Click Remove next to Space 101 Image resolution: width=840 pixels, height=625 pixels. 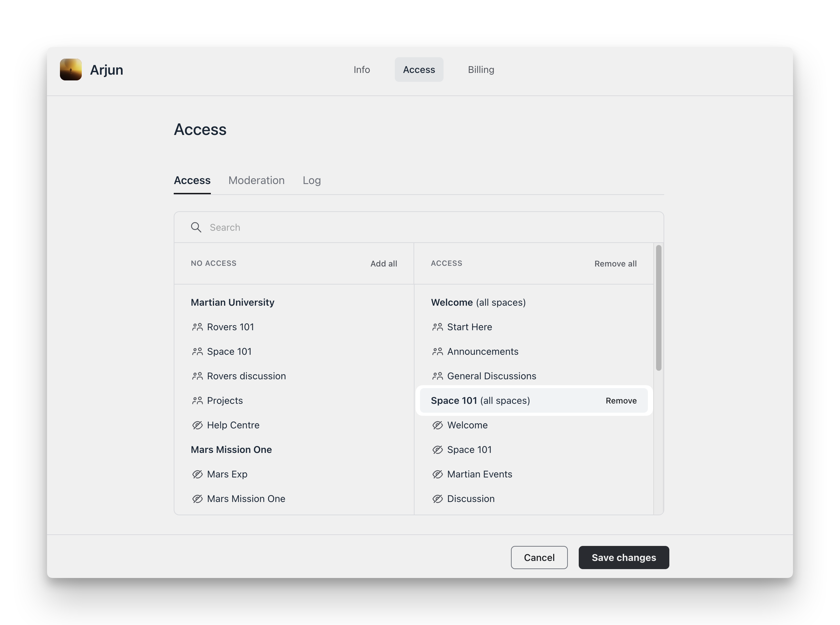point(621,401)
